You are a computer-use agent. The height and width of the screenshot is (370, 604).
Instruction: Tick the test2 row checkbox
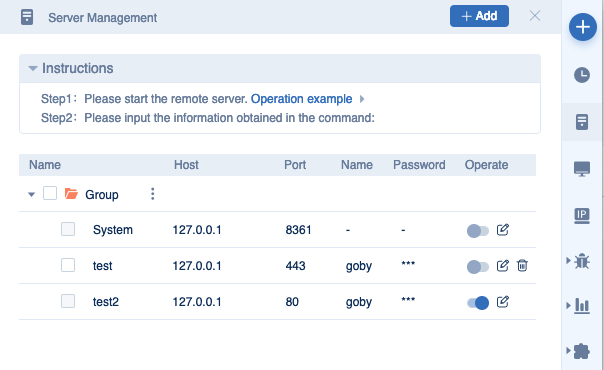[68, 301]
